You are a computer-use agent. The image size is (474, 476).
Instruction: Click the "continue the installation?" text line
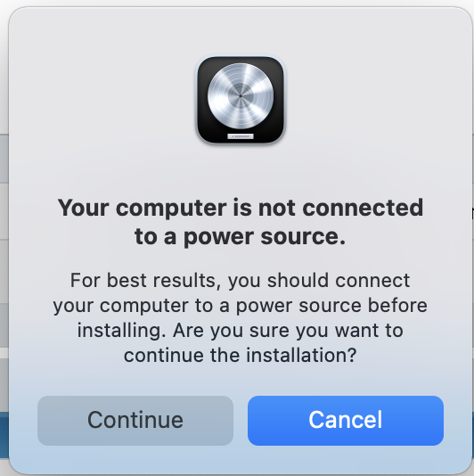[241, 355]
